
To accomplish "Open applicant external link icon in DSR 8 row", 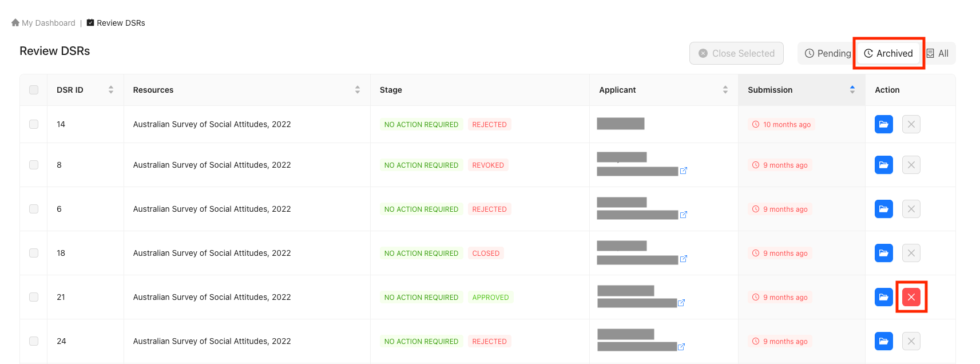I will point(684,171).
